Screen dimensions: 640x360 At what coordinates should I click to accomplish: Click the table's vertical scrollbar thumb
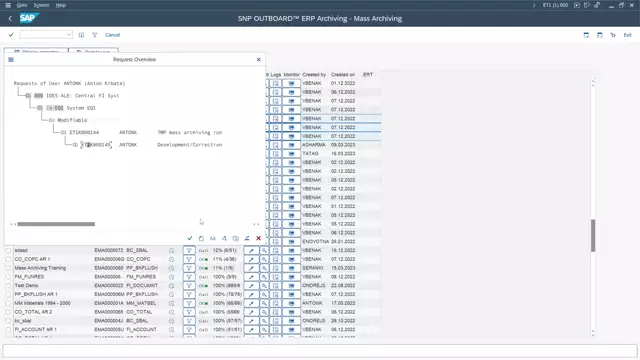coord(593,236)
